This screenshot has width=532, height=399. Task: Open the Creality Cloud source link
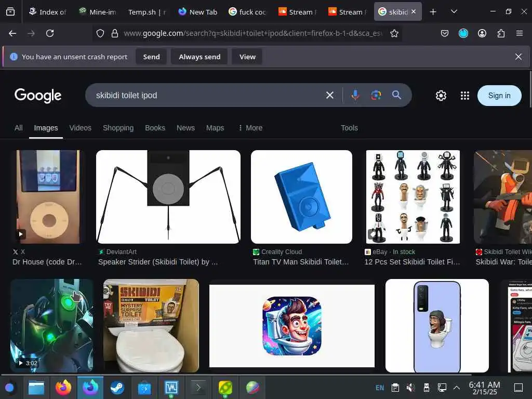click(281, 252)
